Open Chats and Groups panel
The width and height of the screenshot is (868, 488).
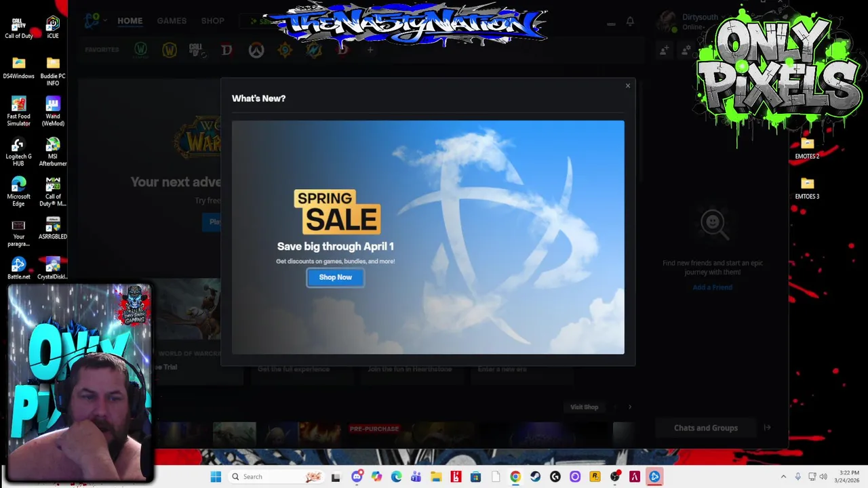click(706, 428)
